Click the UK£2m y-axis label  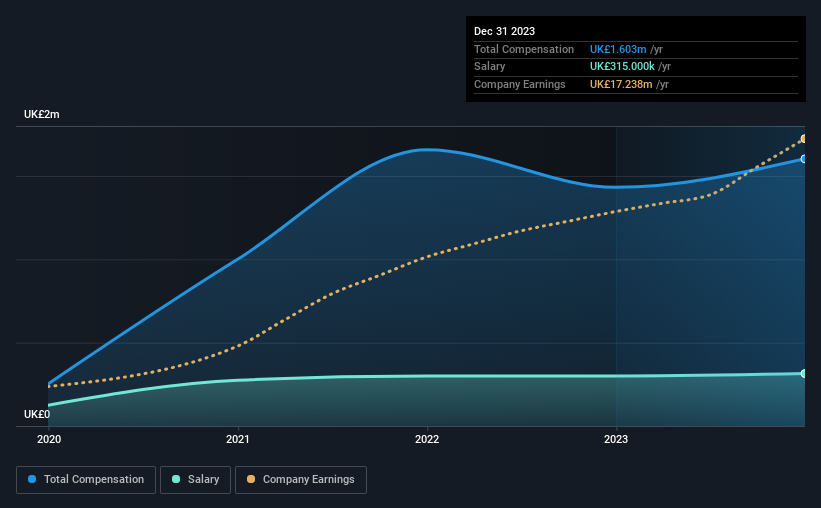[x=41, y=114]
